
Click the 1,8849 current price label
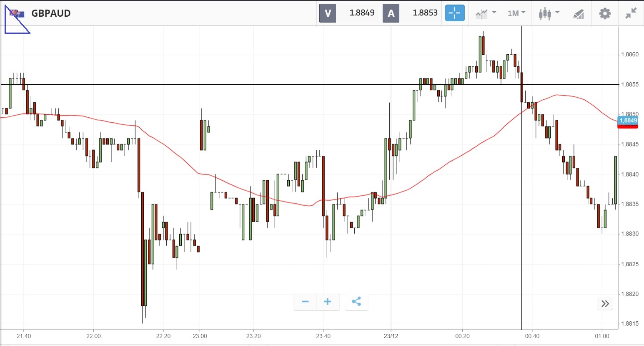[x=628, y=121]
